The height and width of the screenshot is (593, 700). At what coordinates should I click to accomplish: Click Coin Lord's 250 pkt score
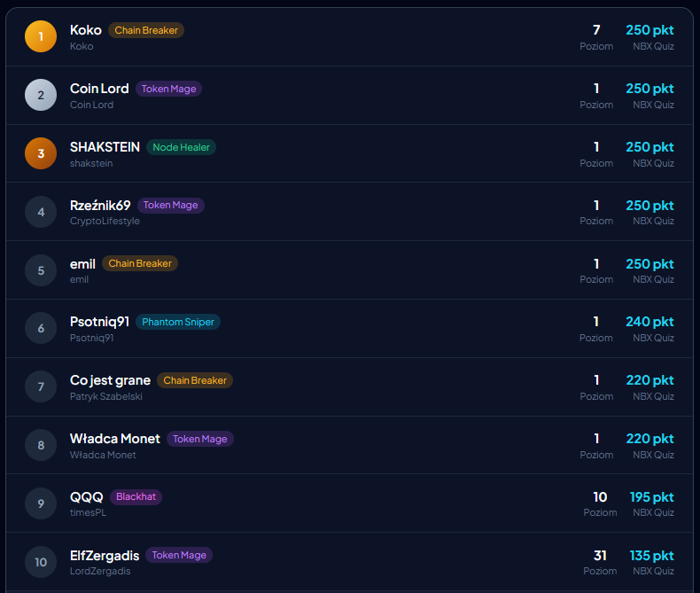pos(649,89)
